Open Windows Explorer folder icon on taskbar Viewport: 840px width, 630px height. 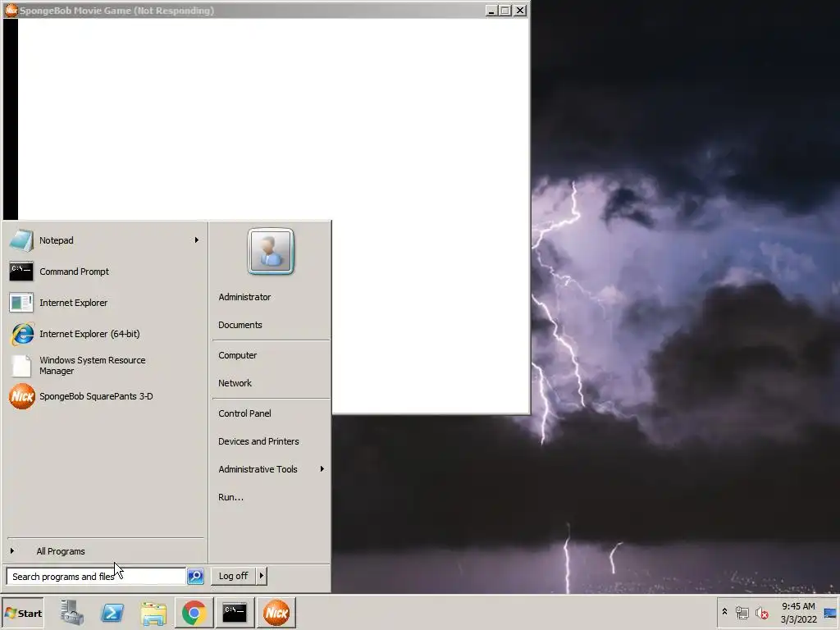pos(153,613)
